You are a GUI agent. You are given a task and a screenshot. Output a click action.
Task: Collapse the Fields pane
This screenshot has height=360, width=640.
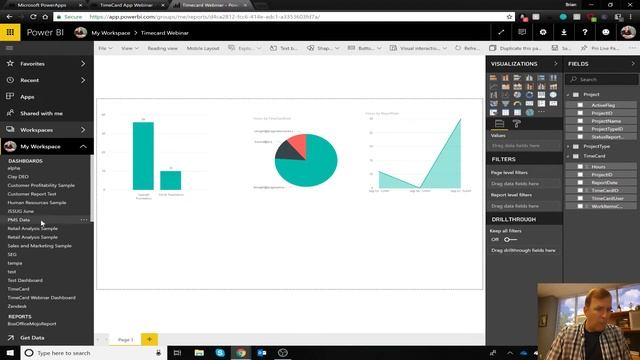pyautogui.click(x=633, y=64)
